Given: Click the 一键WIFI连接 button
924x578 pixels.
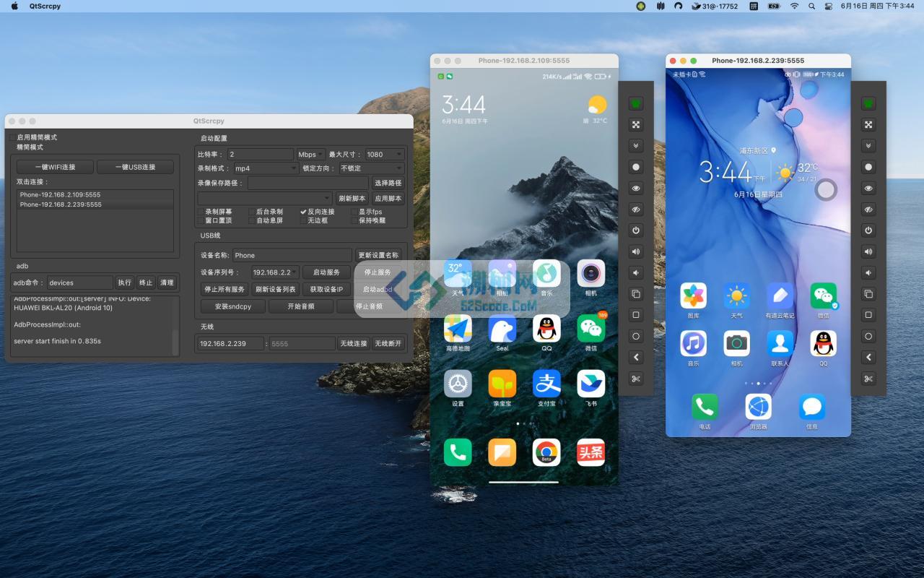Looking at the screenshot, I should point(56,167).
